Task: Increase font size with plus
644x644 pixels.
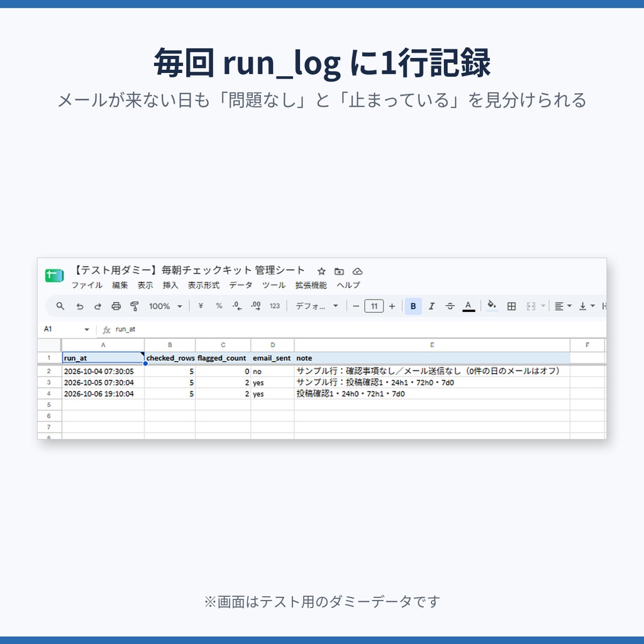Action: click(x=392, y=306)
